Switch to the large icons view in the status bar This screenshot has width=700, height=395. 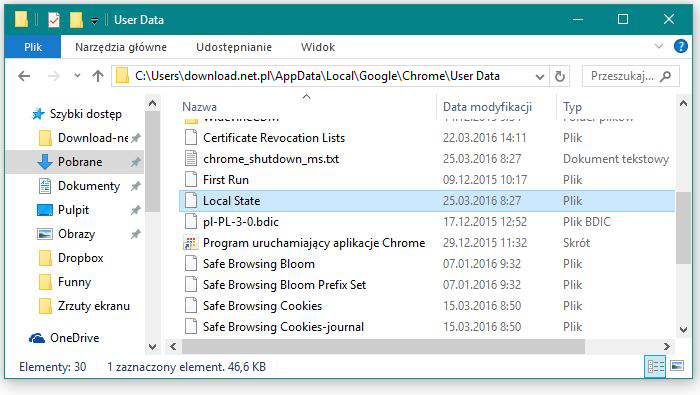click(677, 366)
